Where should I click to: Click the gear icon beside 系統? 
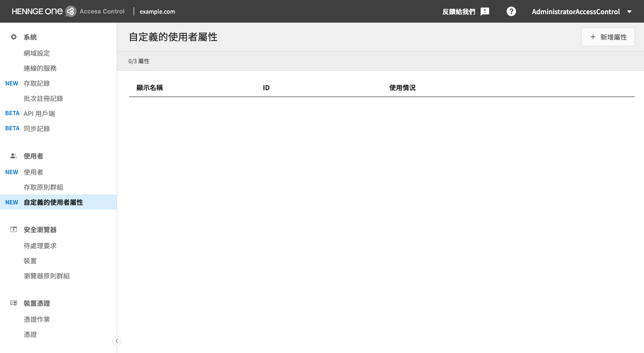pyautogui.click(x=14, y=37)
